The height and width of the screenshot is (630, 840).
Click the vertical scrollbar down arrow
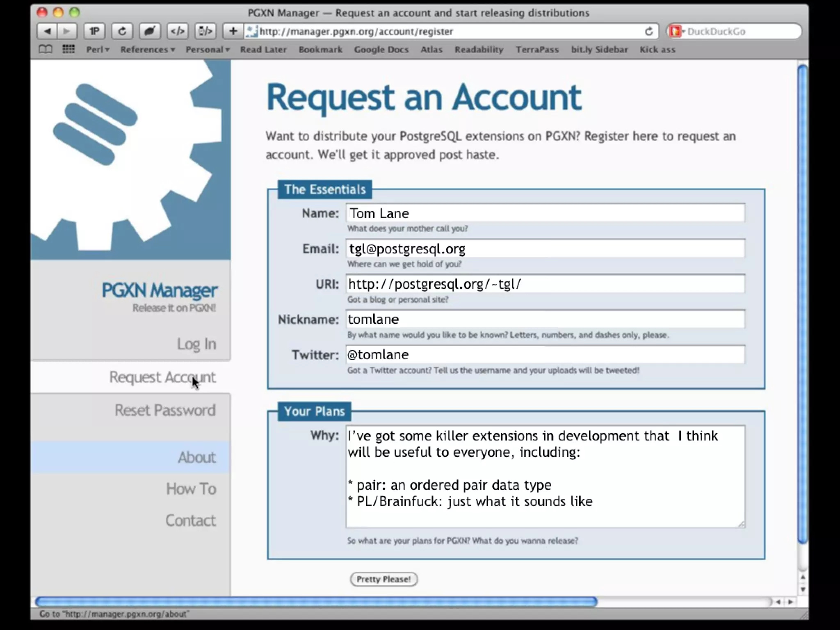[x=803, y=590]
